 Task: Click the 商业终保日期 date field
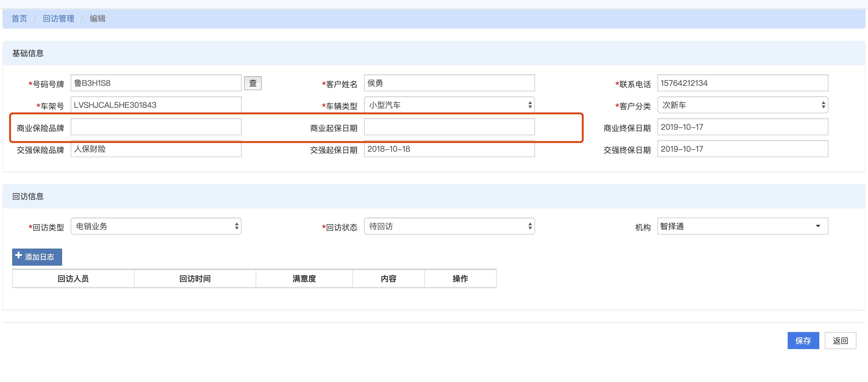[742, 127]
